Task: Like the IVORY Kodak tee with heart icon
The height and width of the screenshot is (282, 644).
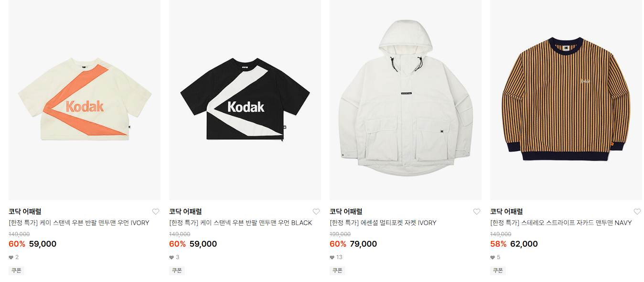Action: click(156, 212)
